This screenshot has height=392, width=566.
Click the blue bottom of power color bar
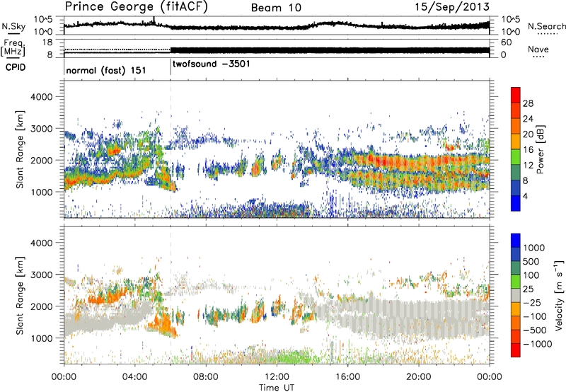pos(516,203)
